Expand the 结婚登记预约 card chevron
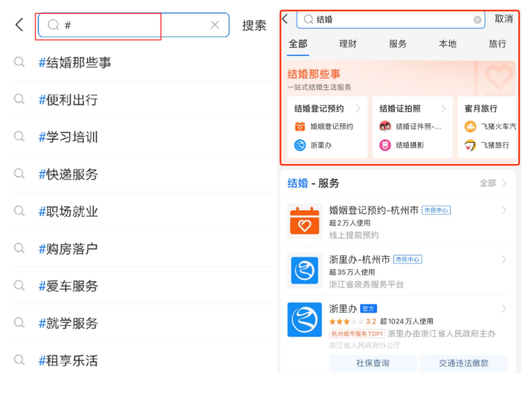 (x=359, y=109)
